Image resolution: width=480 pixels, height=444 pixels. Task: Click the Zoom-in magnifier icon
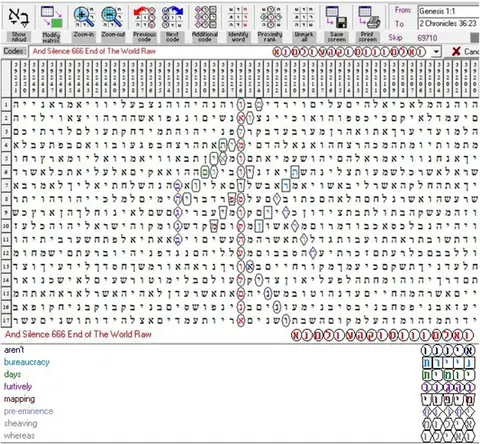tap(84, 17)
